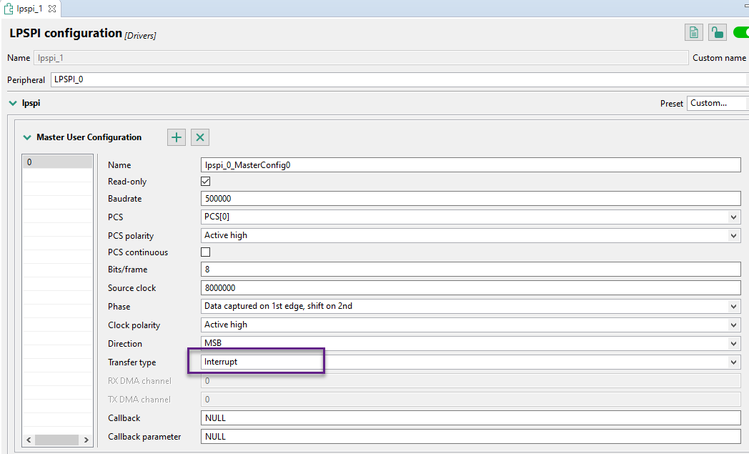The image size is (749, 454).
Task: Collapse the Master User Configuration section
Action: [27, 137]
